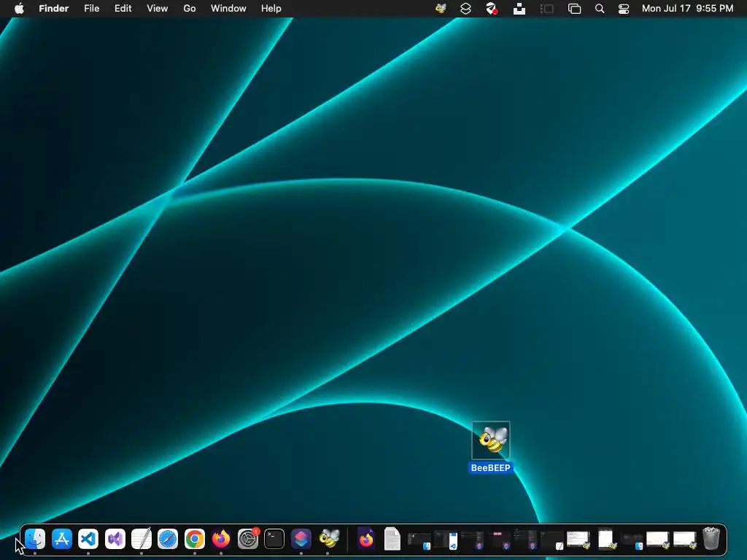Click the BeeBEEP label under desktop icon
This screenshot has height=560, width=747.
coord(491,468)
